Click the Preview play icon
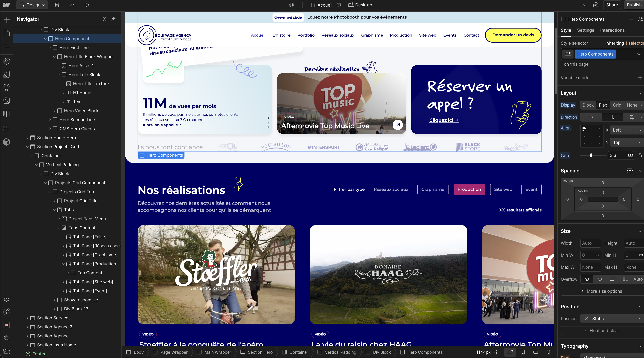Viewport: 644px width, 358px height. pyautogui.click(x=87, y=5)
